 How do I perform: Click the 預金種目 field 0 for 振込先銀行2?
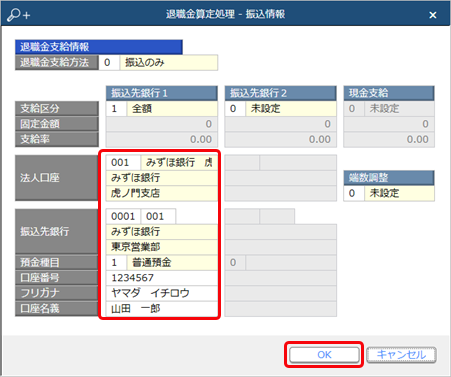235,263
